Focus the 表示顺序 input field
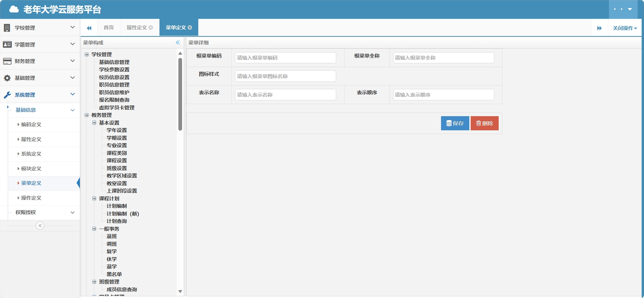This screenshot has width=644, height=298. coord(443,95)
